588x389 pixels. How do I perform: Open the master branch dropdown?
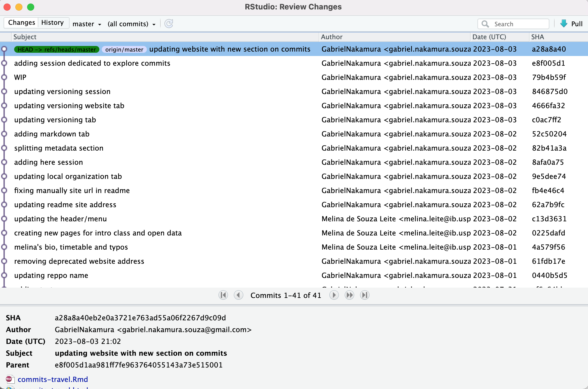(x=87, y=24)
